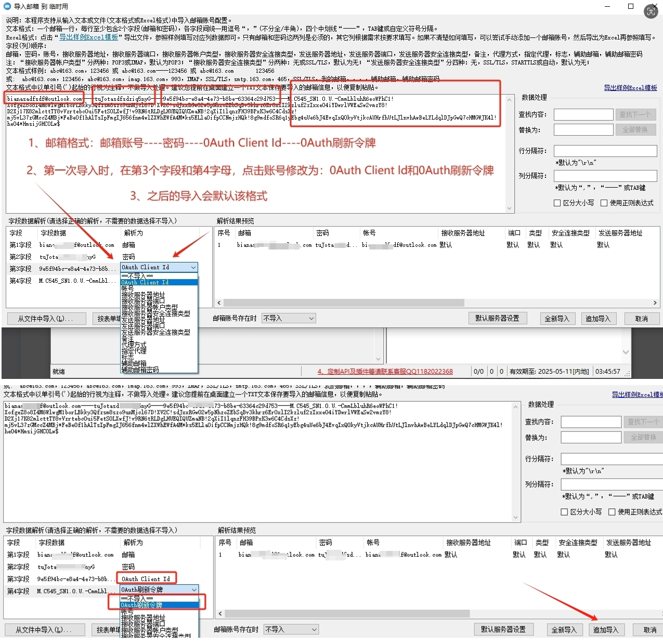Image resolution: width=663 pixels, height=644 pixels.
Task: Toggle 区分大小写 checkbox in lower dialog
Action: click(x=564, y=512)
